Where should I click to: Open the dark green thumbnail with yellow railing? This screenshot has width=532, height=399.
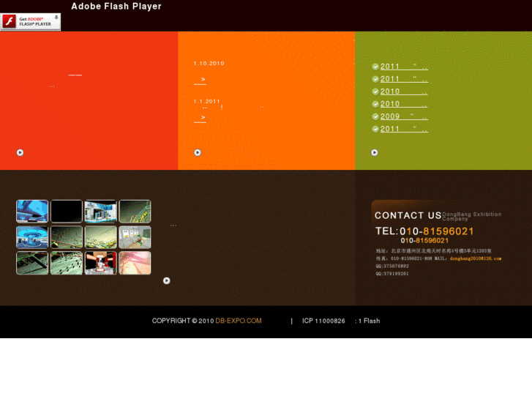coord(135,212)
